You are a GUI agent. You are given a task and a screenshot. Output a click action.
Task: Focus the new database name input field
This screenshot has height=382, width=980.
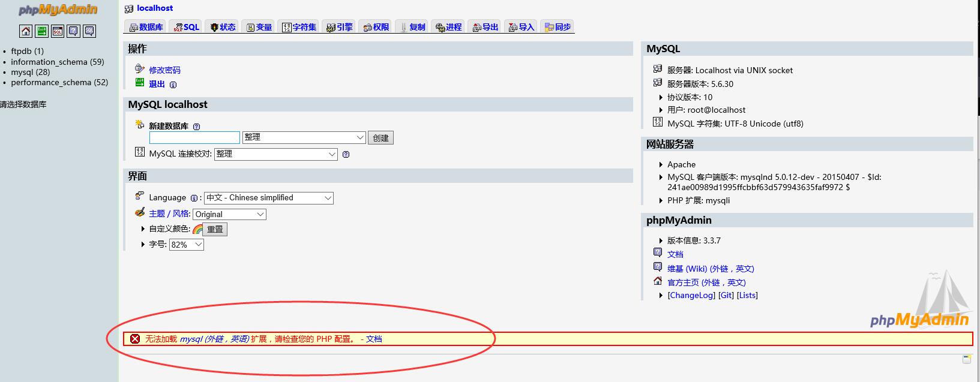(x=194, y=137)
